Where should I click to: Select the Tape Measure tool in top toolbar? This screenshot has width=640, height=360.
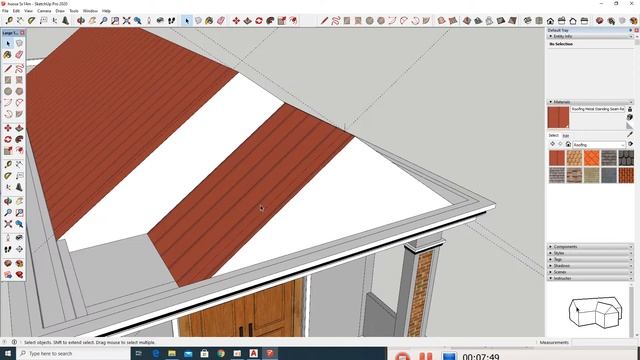[x=9, y=20]
